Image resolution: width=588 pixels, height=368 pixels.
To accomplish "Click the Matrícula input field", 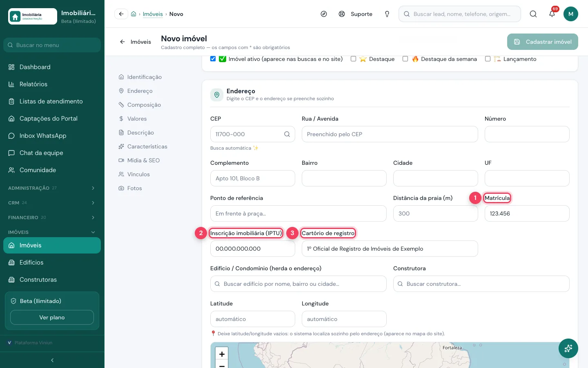I will [x=527, y=213].
